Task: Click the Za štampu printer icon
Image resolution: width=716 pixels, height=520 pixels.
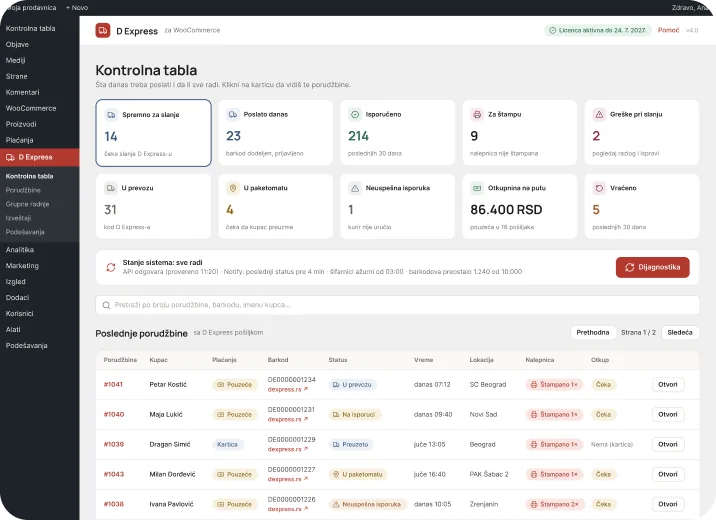Action: [477, 114]
